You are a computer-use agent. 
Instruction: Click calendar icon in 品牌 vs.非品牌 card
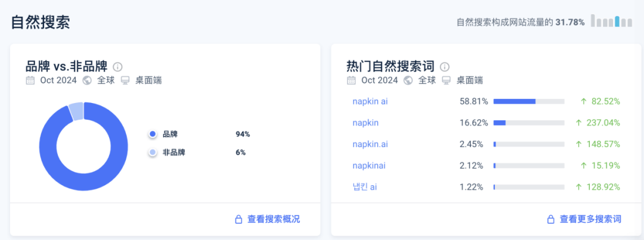pos(30,80)
